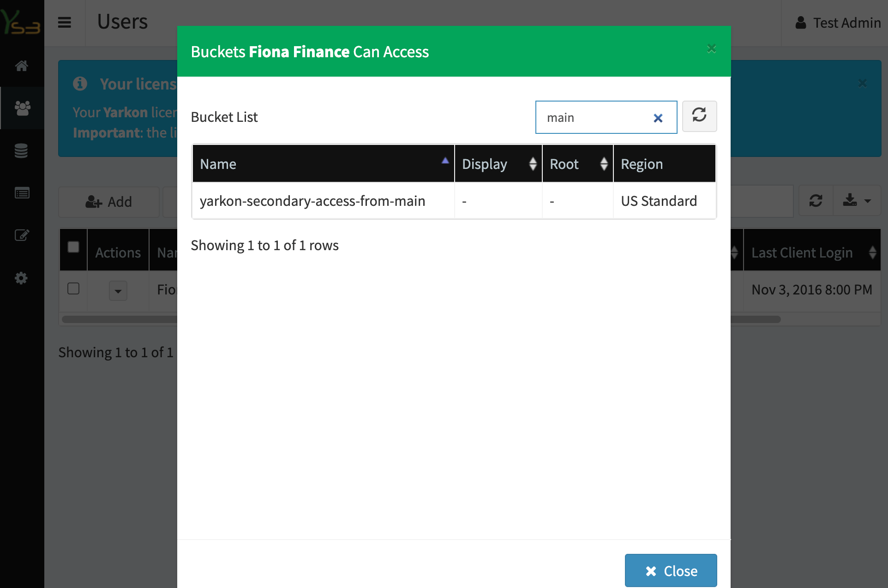This screenshot has width=888, height=588.
Task: Open the Users section in sidebar
Action: tap(22, 108)
